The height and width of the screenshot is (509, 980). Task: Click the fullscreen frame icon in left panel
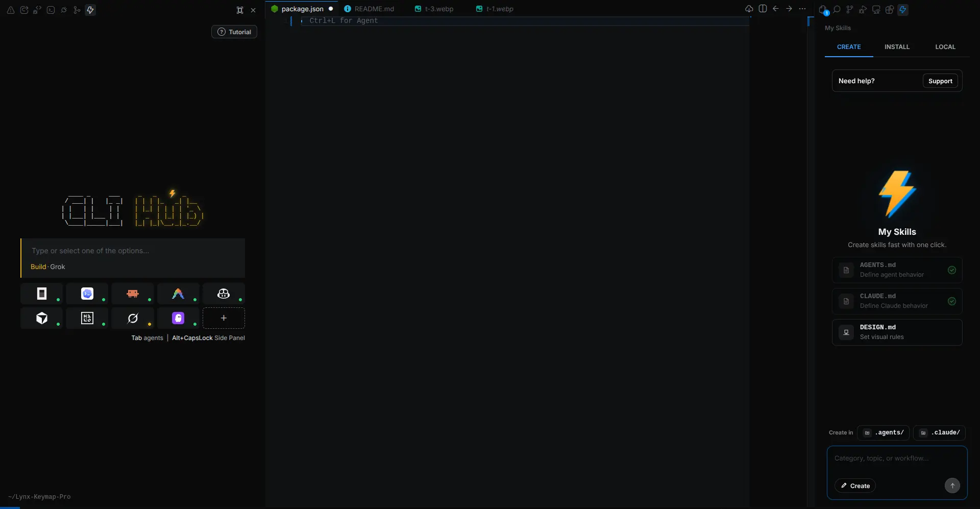(240, 10)
